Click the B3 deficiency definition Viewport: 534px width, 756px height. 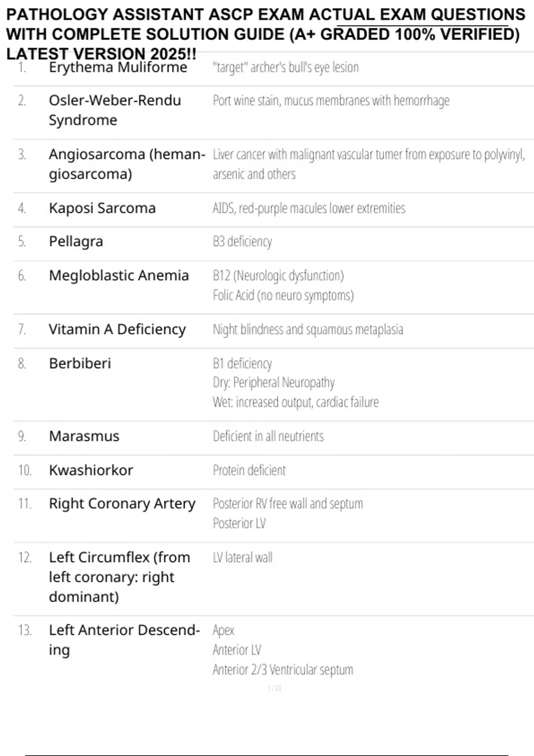click(x=242, y=241)
